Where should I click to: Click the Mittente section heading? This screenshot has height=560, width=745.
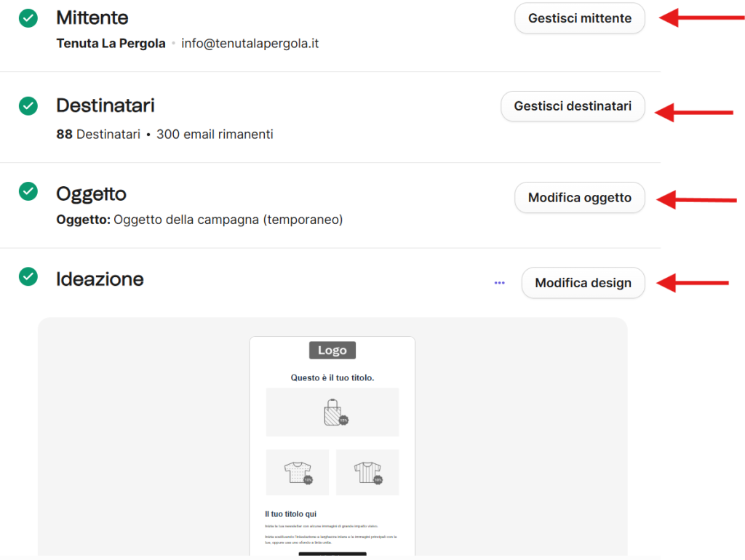(x=92, y=18)
